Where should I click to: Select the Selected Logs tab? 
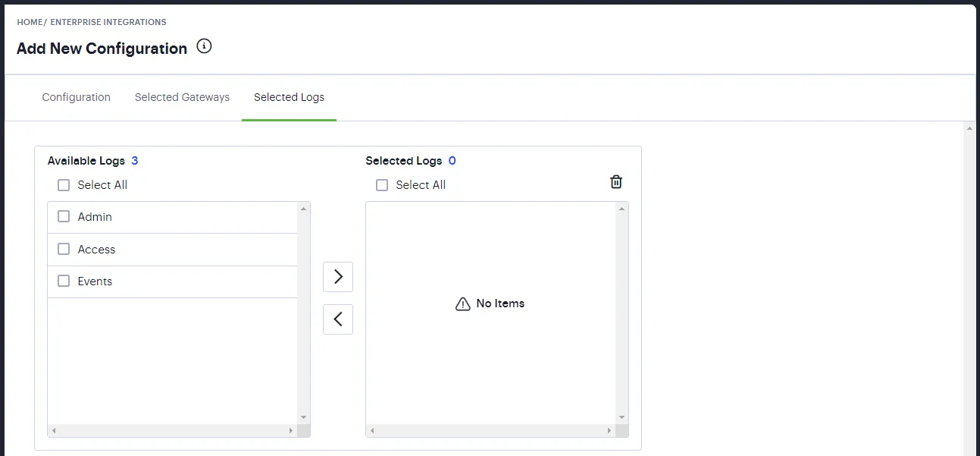289,97
